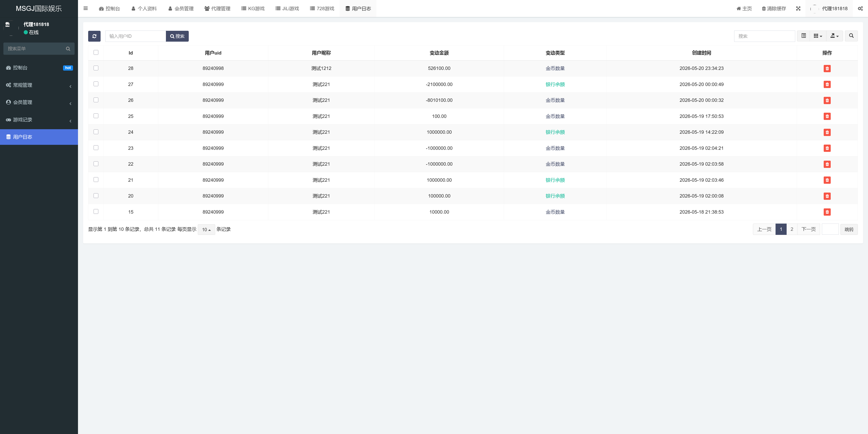The height and width of the screenshot is (434, 868).
Task: Click the sidebar menu search magnifier icon
Action: pyautogui.click(x=68, y=49)
